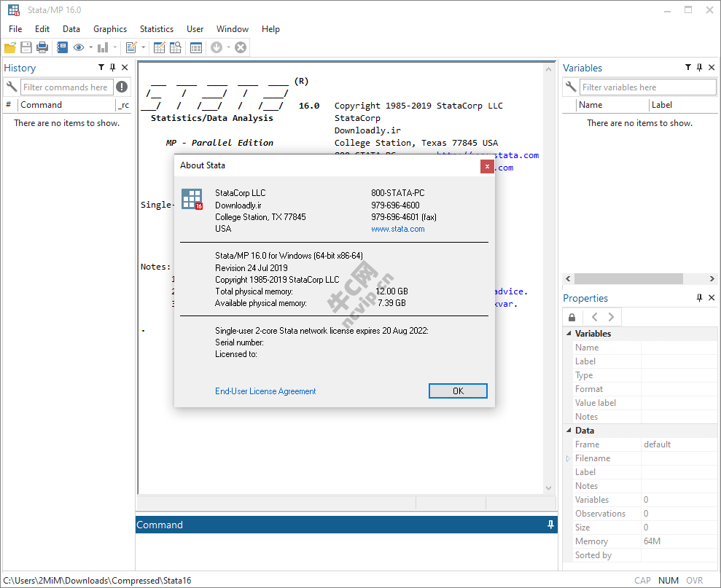Open the File menu
The width and height of the screenshot is (721, 588).
(x=15, y=29)
